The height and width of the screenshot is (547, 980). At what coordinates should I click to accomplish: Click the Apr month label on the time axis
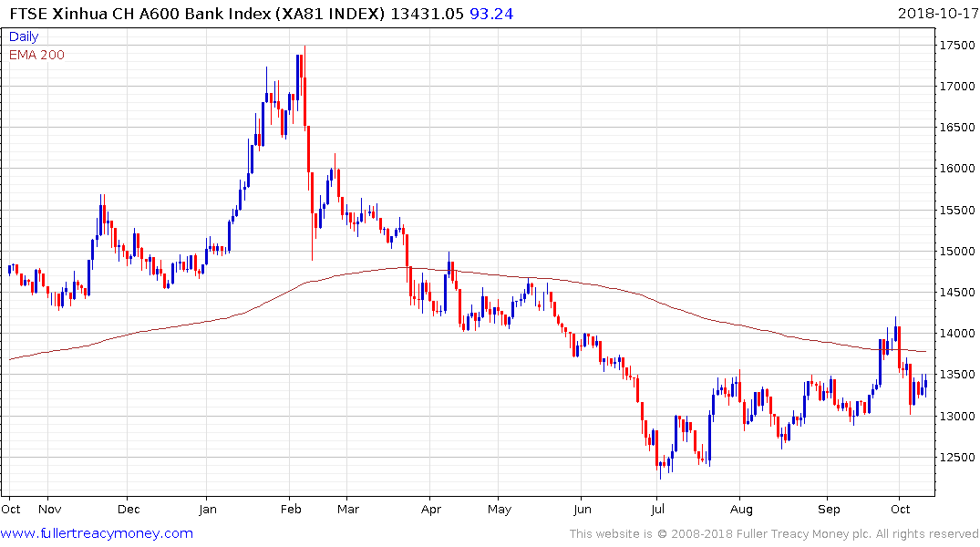[430, 509]
